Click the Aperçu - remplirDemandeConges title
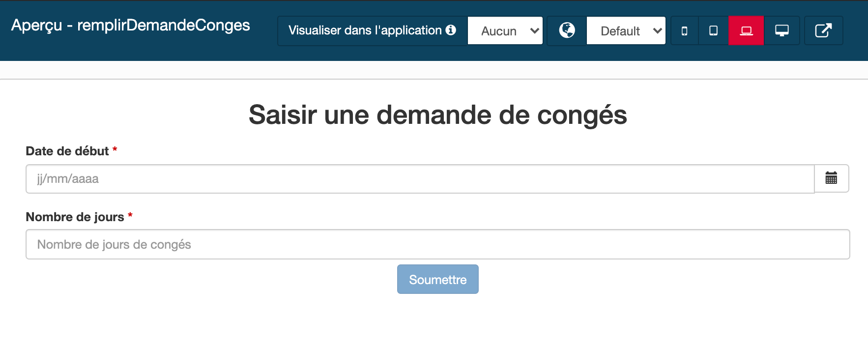The image size is (868, 345). 131,26
